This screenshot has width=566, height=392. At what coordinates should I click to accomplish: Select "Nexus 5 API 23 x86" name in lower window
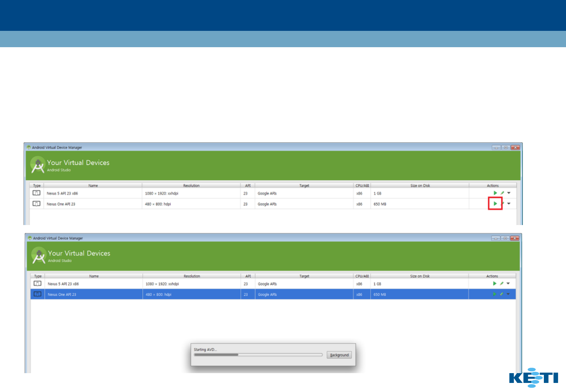tap(63, 284)
